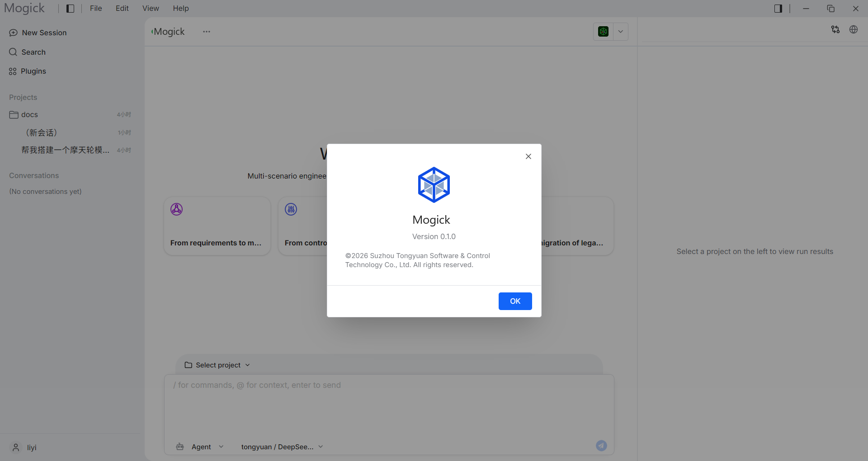Image resolution: width=868 pixels, height=461 pixels.
Task: Click the Mogick cube logo in dialog
Action: click(434, 185)
